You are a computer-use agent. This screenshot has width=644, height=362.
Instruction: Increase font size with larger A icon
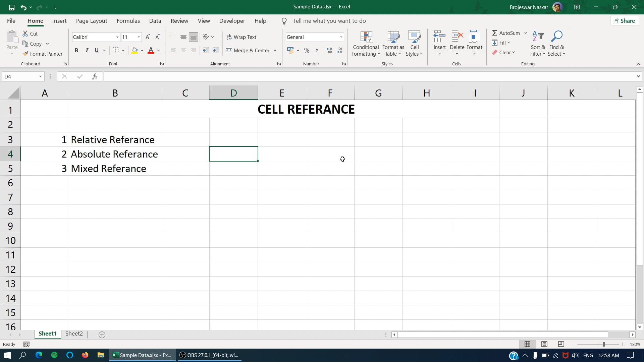pos(148,37)
